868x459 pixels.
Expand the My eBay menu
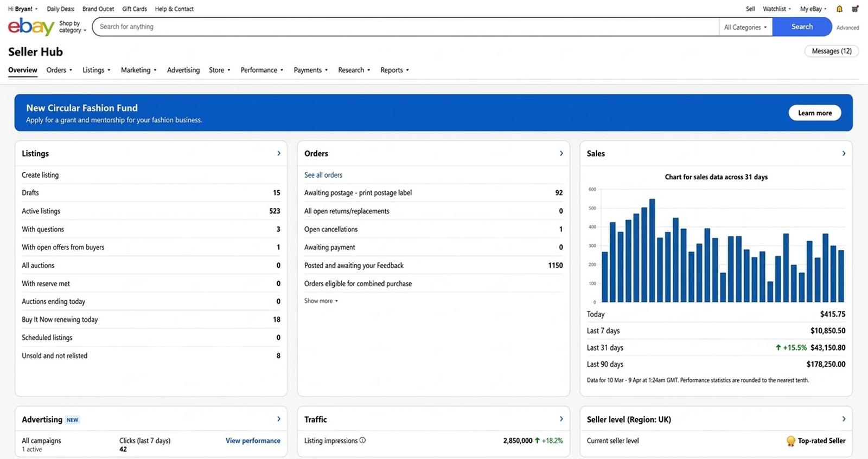(x=813, y=9)
